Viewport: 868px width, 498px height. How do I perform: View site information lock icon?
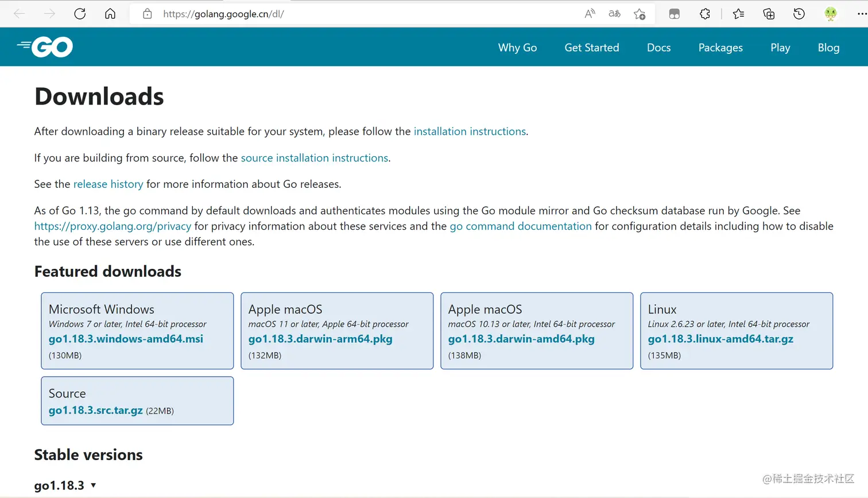pyautogui.click(x=148, y=14)
